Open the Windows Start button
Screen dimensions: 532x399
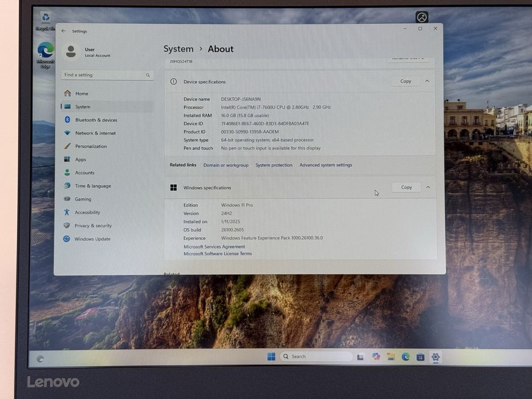[271, 356]
